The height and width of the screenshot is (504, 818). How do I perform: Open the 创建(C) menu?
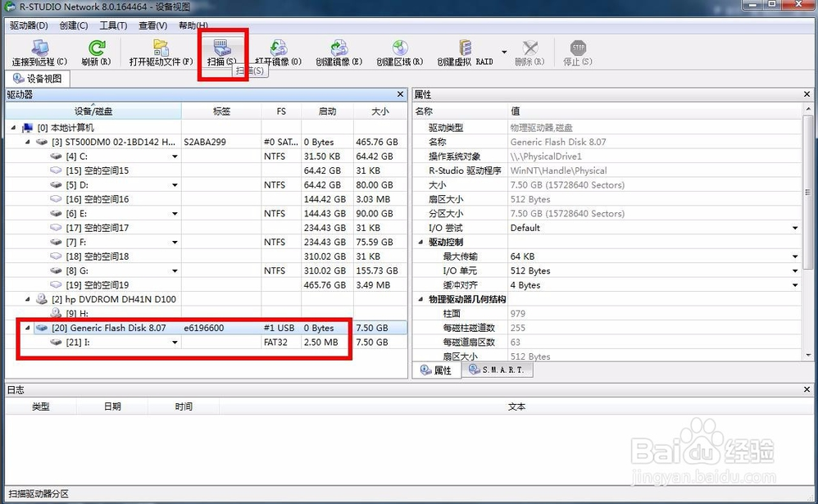point(74,25)
